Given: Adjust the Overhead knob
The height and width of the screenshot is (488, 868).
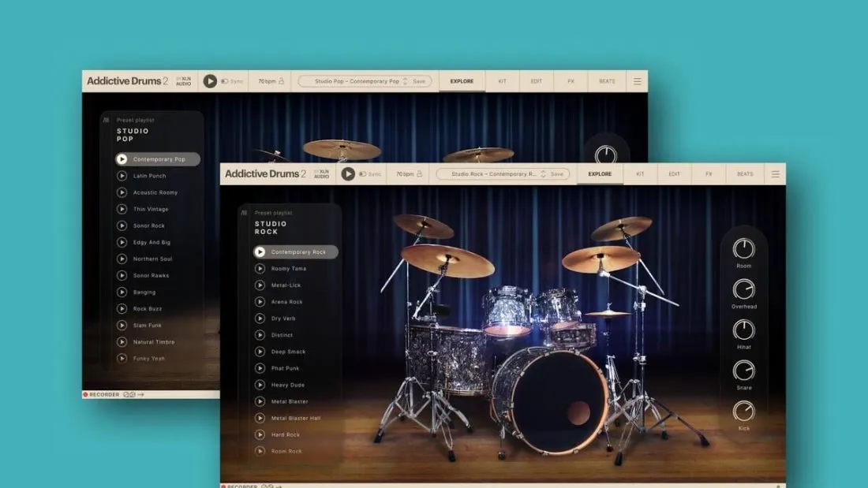Looking at the screenshot, I should click(743, 289).
